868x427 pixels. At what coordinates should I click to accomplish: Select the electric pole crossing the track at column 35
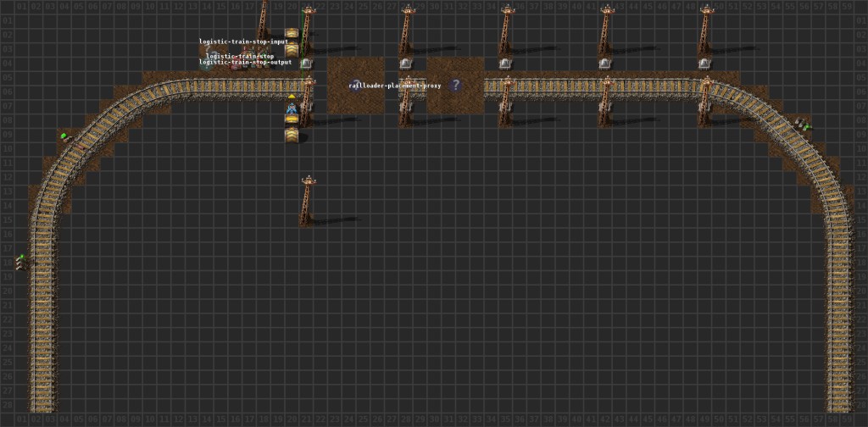point(507,101)
